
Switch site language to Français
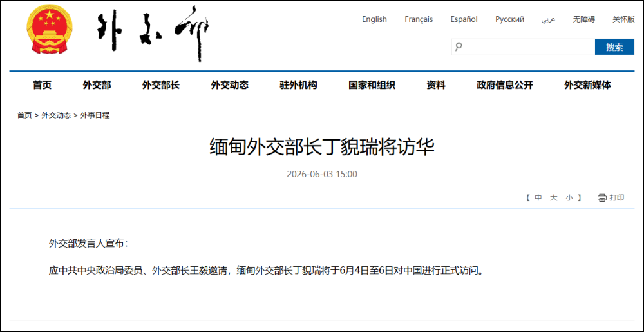click(x=419, y=19)
